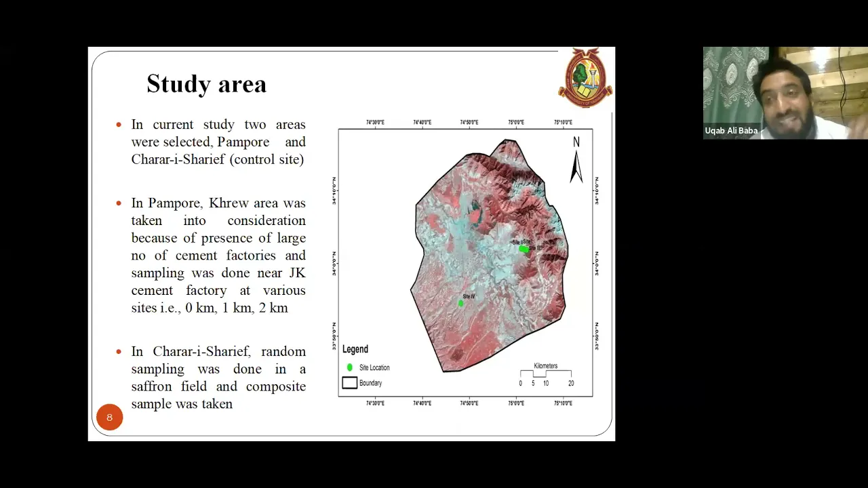
Task: Select Uqab Ali Baba's video thumbnail
Action: tap(785, 93)
